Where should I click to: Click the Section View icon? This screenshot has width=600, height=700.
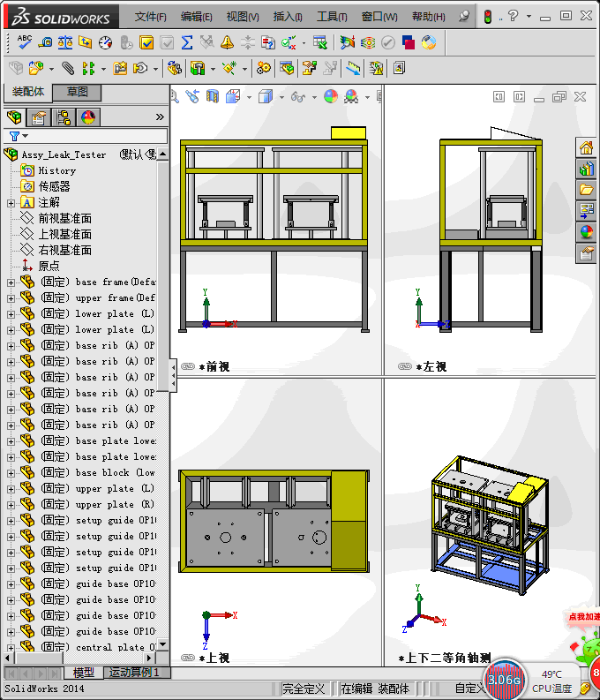coord(213,96)
